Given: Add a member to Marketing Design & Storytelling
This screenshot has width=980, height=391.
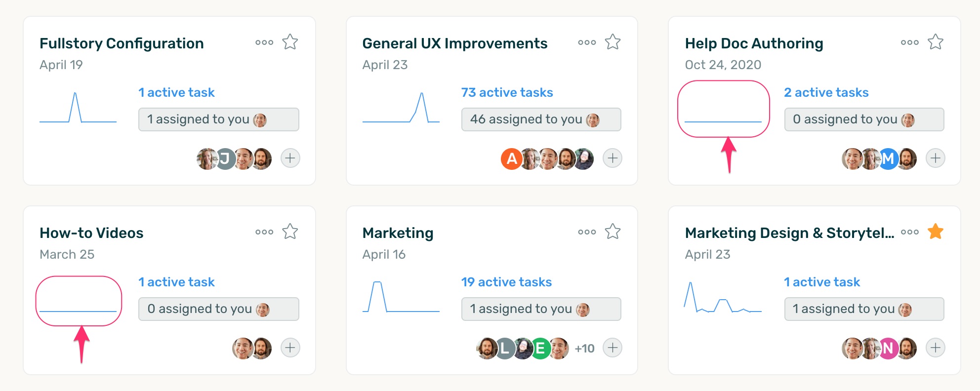Looking at the screenshot, I should (x=935, y=348).
